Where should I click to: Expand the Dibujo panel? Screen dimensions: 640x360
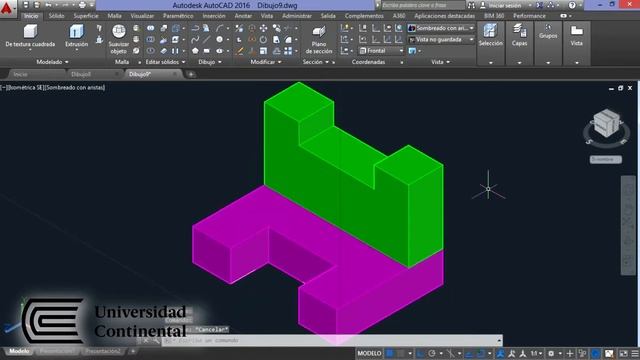click(210, 62)
